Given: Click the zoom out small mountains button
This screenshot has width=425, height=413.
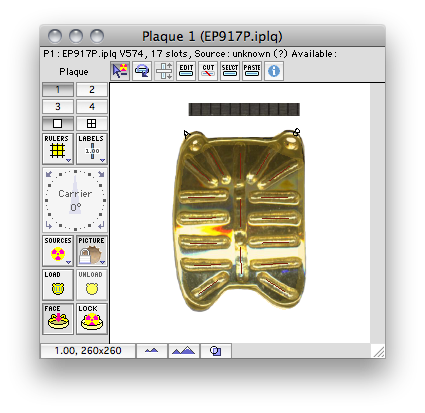Looking at the screenshot, I should pyautogui.click(x=152, y=351).
